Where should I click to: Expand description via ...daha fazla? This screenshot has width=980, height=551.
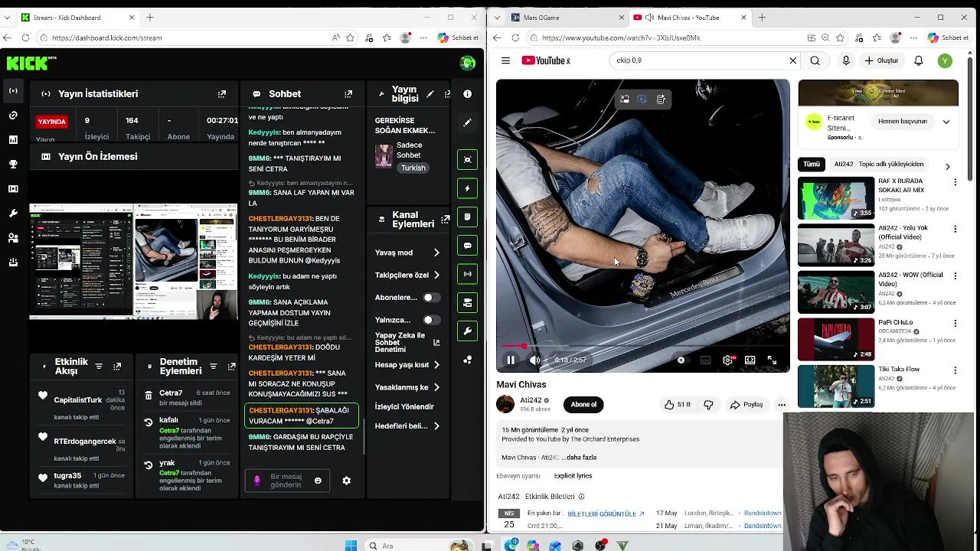(x=580, y=458)
